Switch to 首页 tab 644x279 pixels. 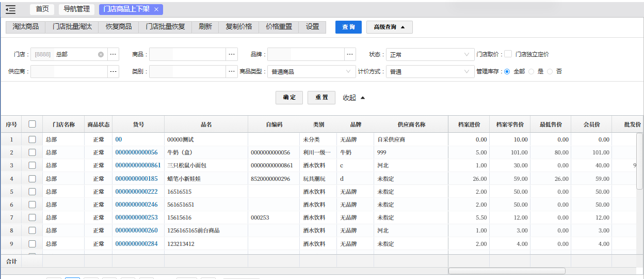tap(42, 9)
